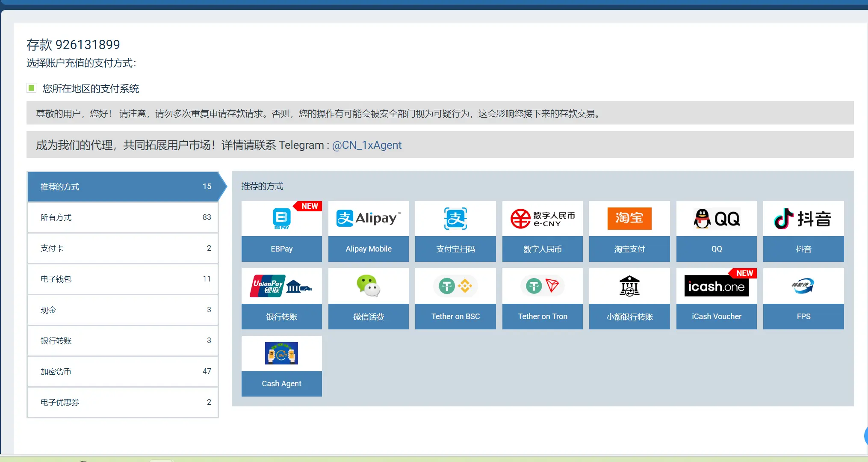Screen dimensions: 868x462
Task: Click the blue floating button bottom right
Action: tap(865, 435)
